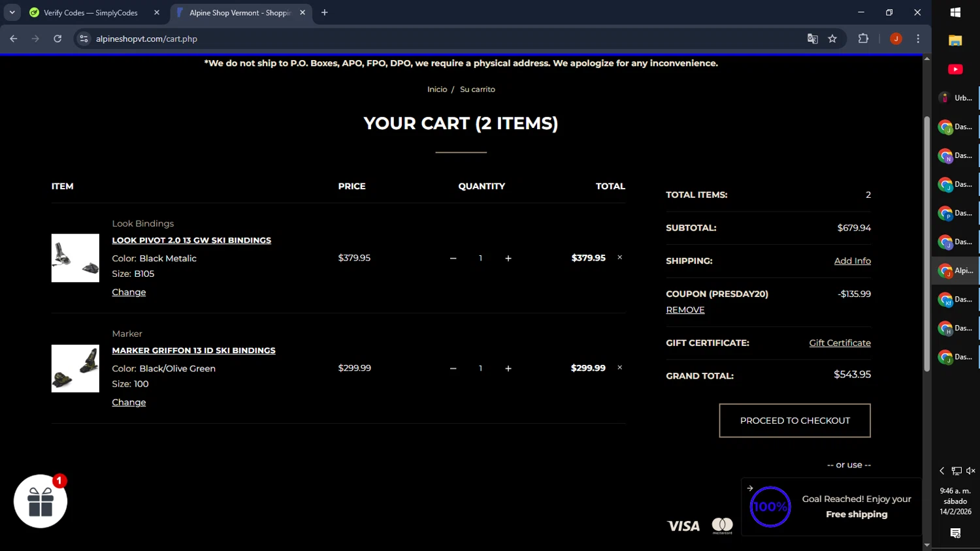Click the Marker Griffon bindings thumbnail

[75, 368]
